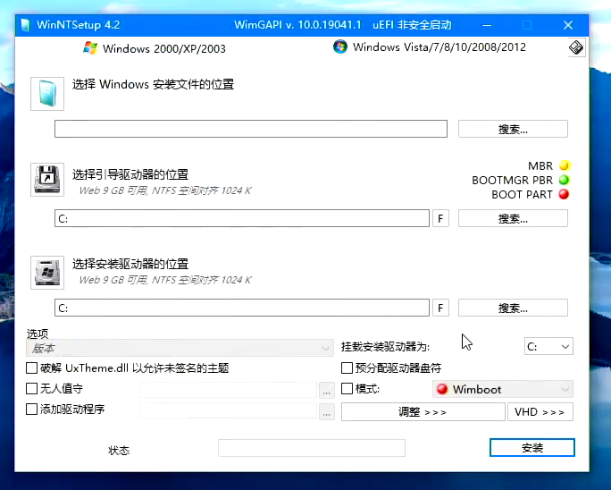
Task: Click the install (安装) button
Action: pyautogui.click(x=532, y=448)
